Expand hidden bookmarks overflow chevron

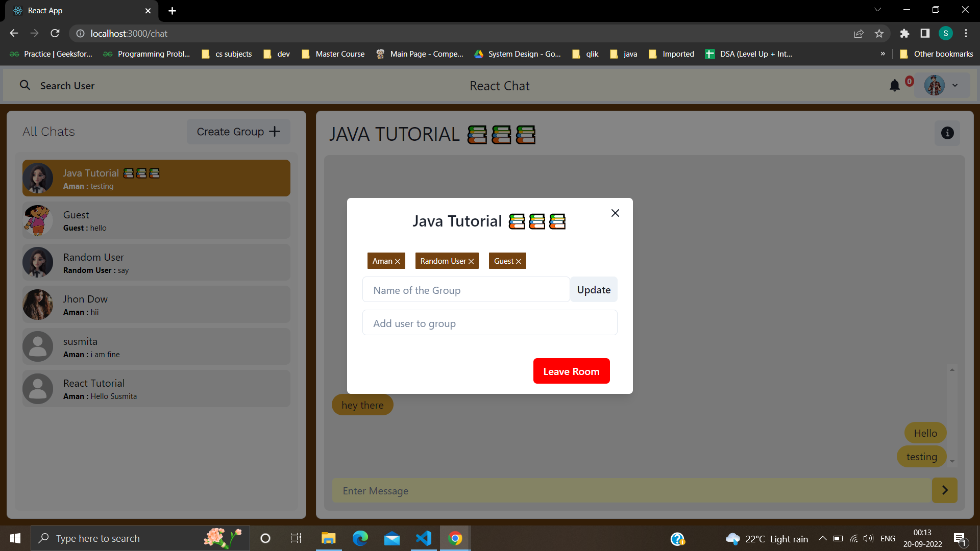pos(883,54)
